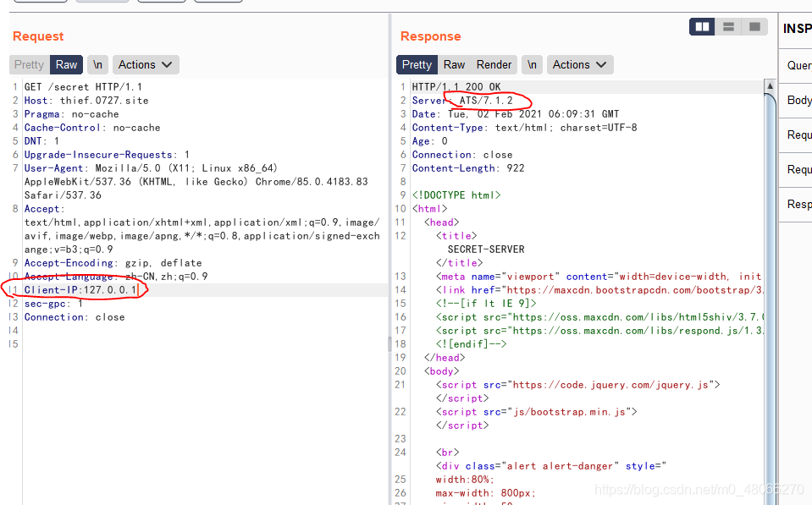Click the Age: 0 response header
The width and height of the screenshot is (812, 505).
[430, 140]
